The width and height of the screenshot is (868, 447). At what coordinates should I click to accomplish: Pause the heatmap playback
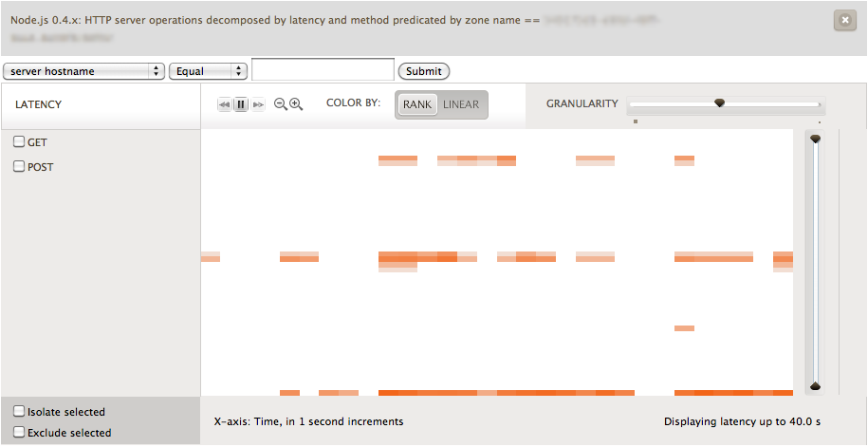click(241, 104)
